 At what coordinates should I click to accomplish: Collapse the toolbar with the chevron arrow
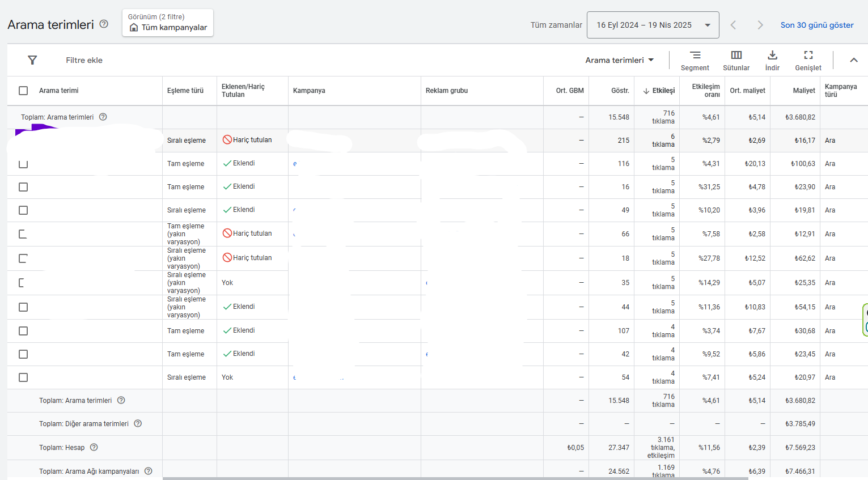coord(854,60)
